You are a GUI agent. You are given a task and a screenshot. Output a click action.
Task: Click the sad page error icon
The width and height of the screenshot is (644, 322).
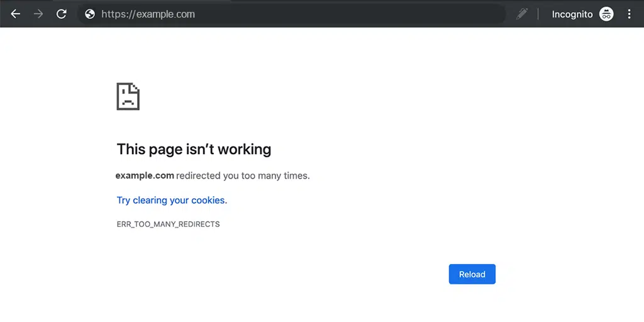pos(128,96)
